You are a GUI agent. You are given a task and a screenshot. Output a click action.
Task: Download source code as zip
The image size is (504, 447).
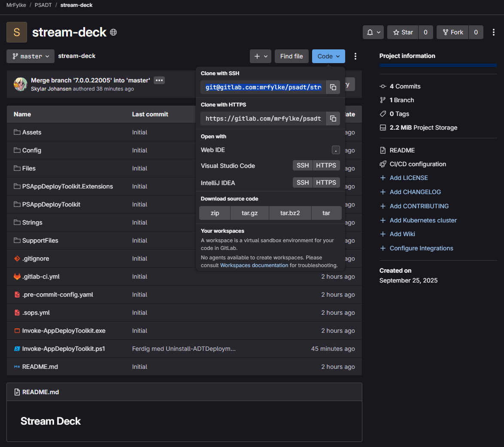pos(215,213)
